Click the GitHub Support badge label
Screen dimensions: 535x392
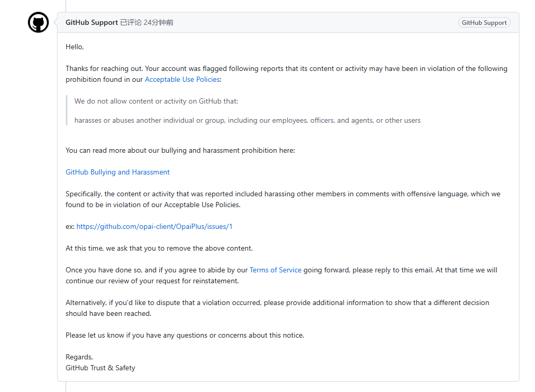click(484, 22)
